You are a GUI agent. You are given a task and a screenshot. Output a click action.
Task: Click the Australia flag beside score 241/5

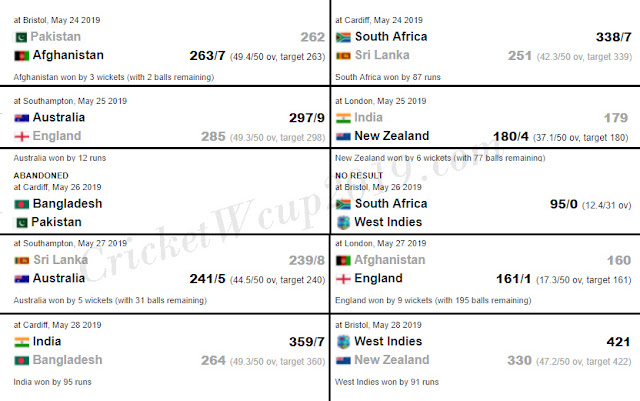point(22,279)
